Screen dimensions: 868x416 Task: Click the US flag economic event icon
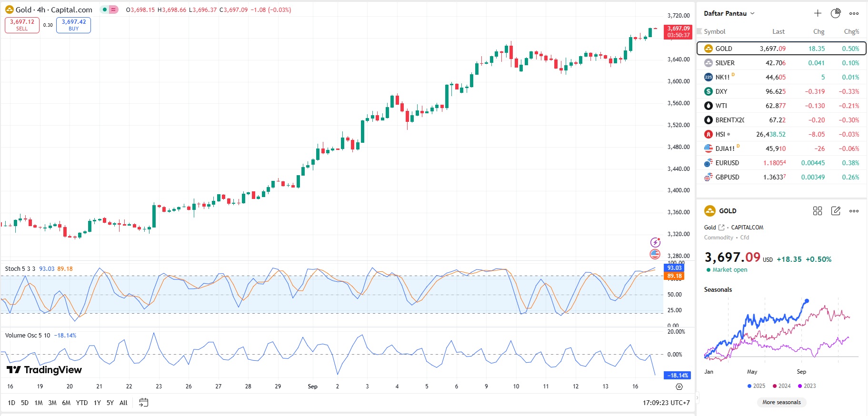click(655, 254)
